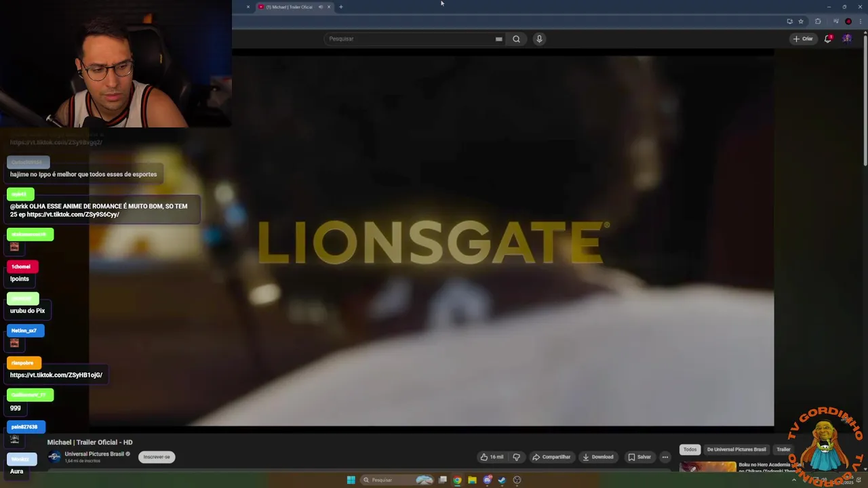The height and width of the screenshot is (488, 868).
Task: Click the video title Michael | Trailer Oficial - HD
Action: point(90,442)
